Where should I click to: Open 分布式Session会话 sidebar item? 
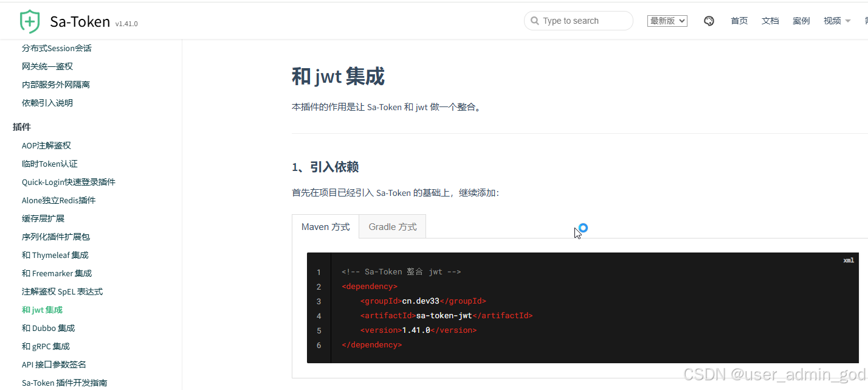pyautogui.click(x=57, y=48)
